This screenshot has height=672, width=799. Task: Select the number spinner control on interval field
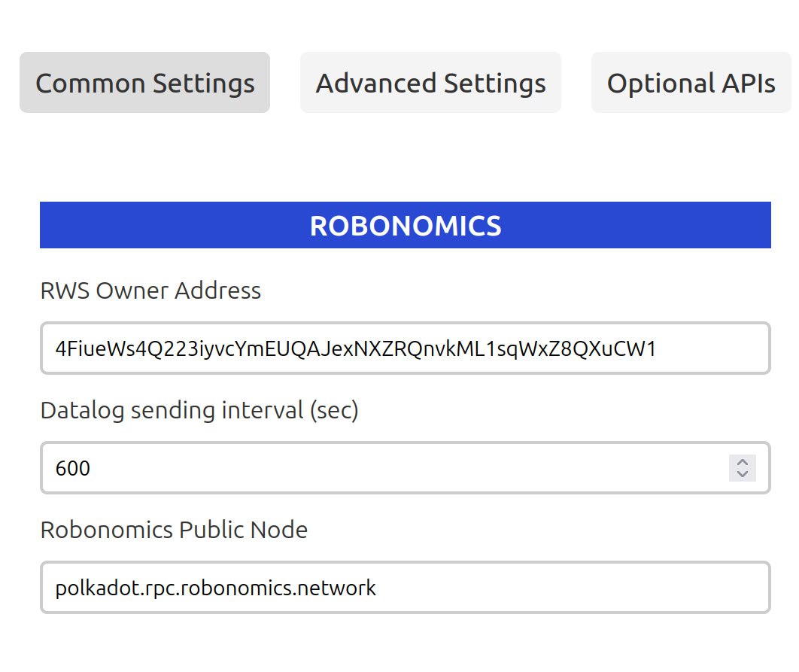743,468
